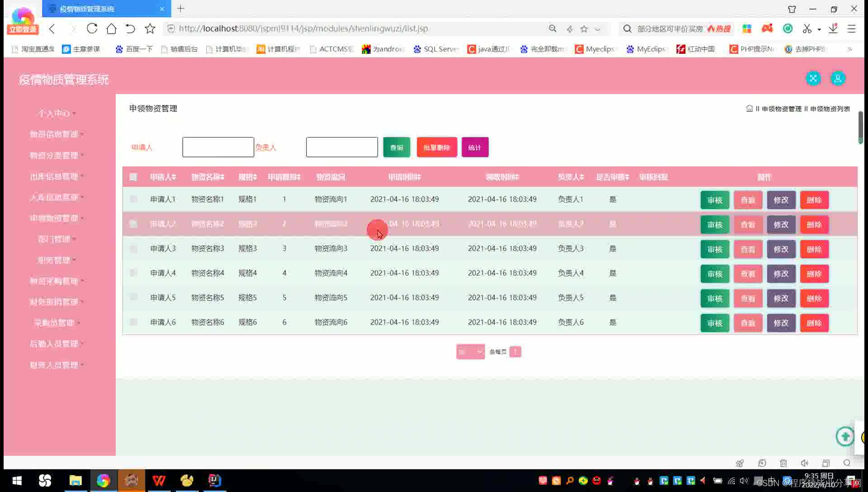
Task: Click the green 查询 search button
Action: [x=396, y=147]
